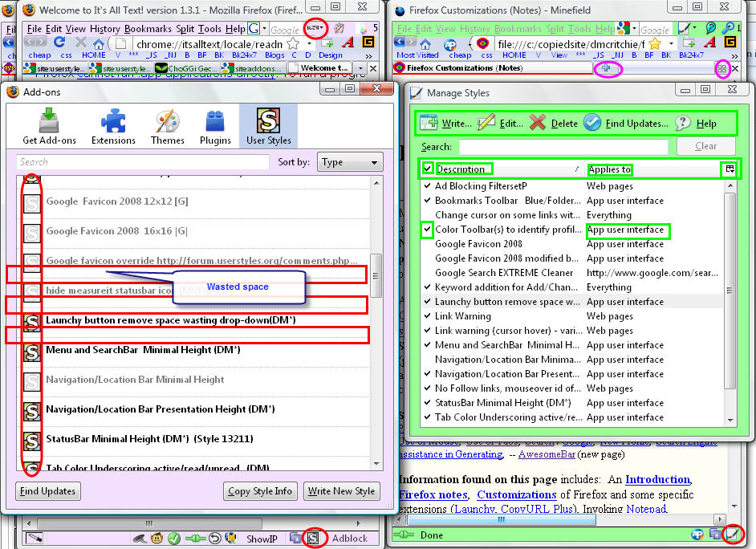The image size is (756, 549).
Task: Open search engine dropdown in left Firefox
Action: [x=264, y=28]
